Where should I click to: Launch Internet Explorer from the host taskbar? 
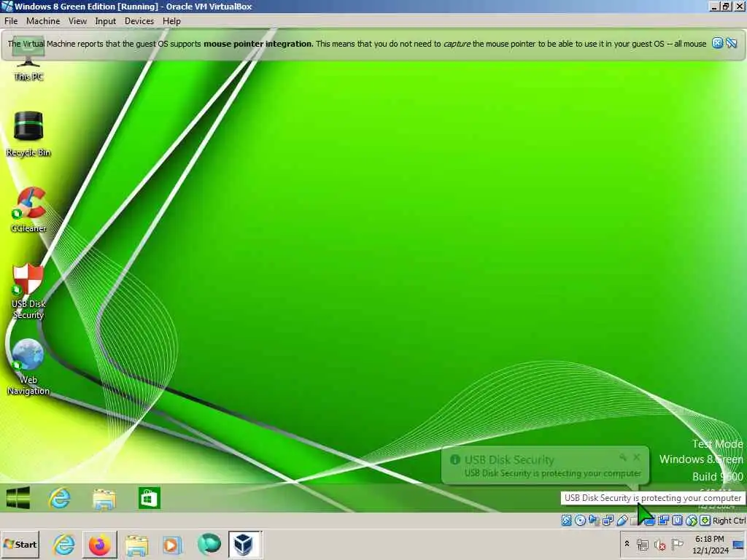(64, 544)
